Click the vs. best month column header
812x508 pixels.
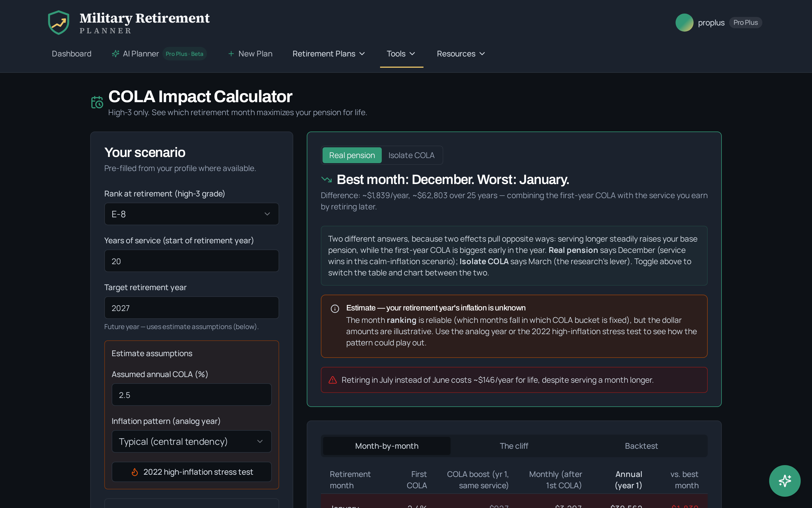tap(685, 480)
